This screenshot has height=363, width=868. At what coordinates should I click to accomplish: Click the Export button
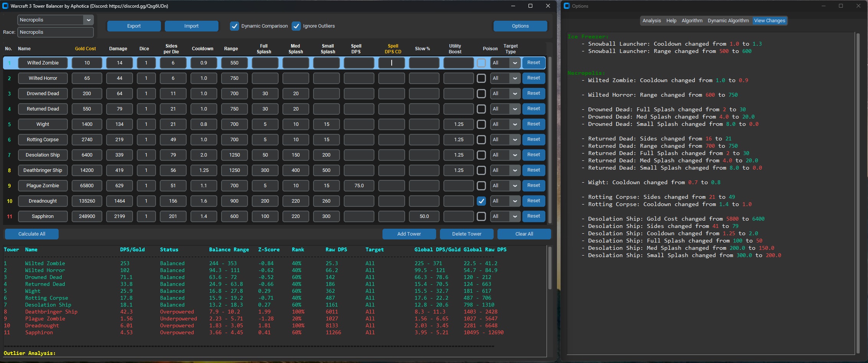[134, 26]
